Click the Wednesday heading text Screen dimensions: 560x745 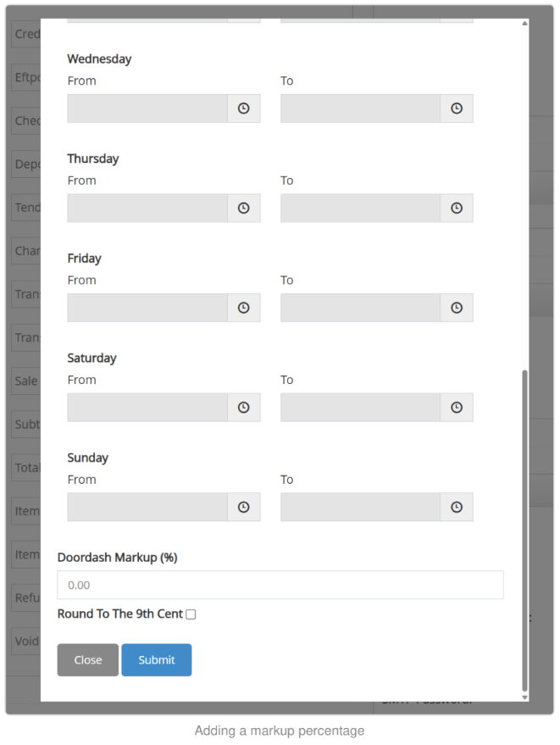[x=99, y=59]
